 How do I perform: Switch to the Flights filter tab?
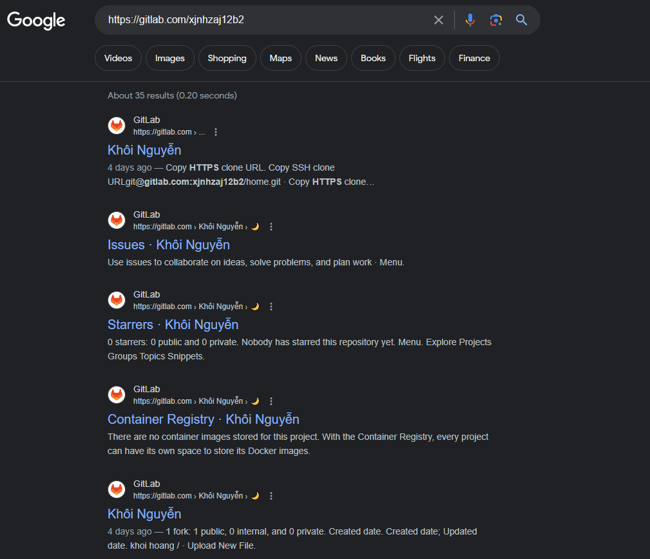[x=422, y=58]
